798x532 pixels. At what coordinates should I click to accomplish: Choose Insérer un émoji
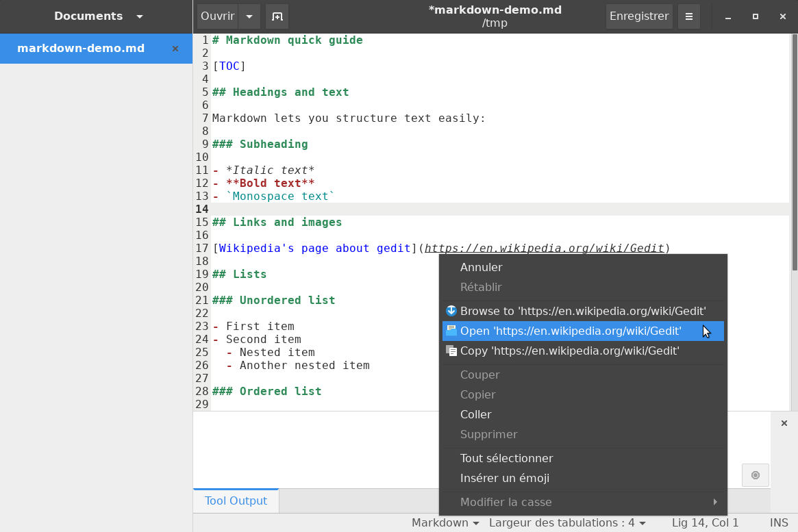(583, 478)
